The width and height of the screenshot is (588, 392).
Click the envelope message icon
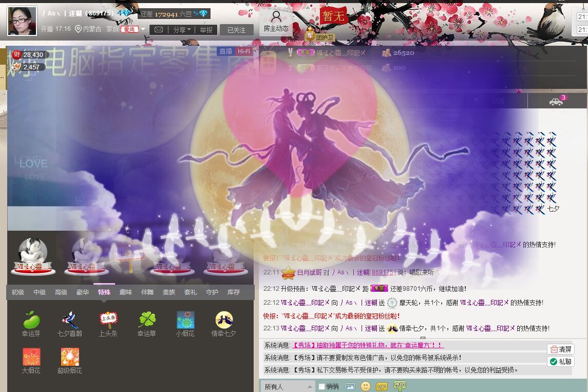159,30
